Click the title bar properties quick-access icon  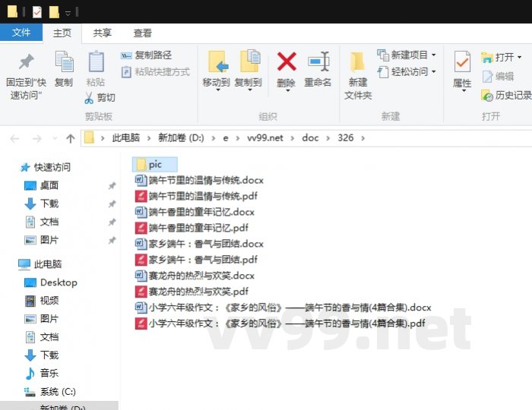[x=37, y=13]
